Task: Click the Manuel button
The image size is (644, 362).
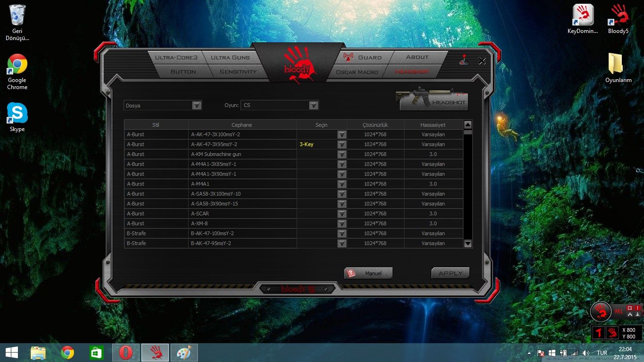Action: pos(368,273)
